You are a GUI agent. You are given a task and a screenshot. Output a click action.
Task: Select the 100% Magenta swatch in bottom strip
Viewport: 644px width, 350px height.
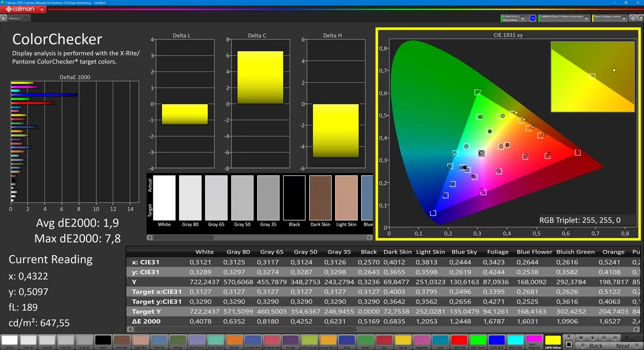pos(533,341)
